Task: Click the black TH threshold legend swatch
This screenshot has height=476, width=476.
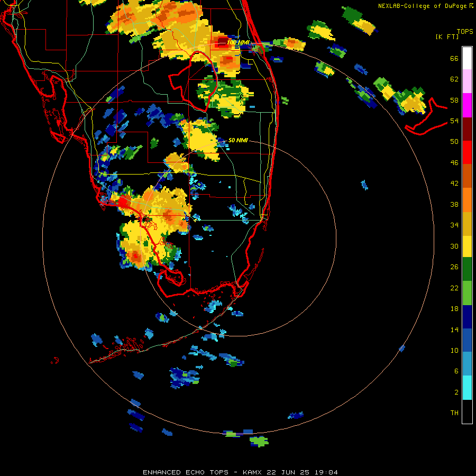Action: (x=467, y=411)
